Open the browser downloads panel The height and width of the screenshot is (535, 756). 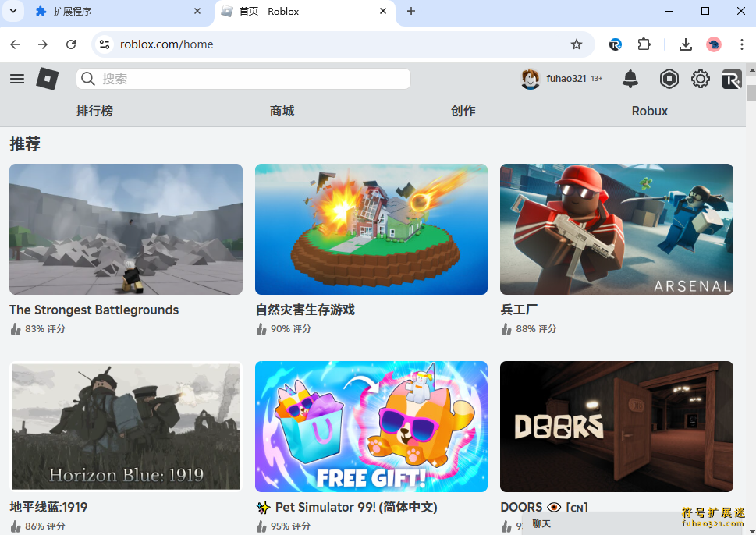685,44
